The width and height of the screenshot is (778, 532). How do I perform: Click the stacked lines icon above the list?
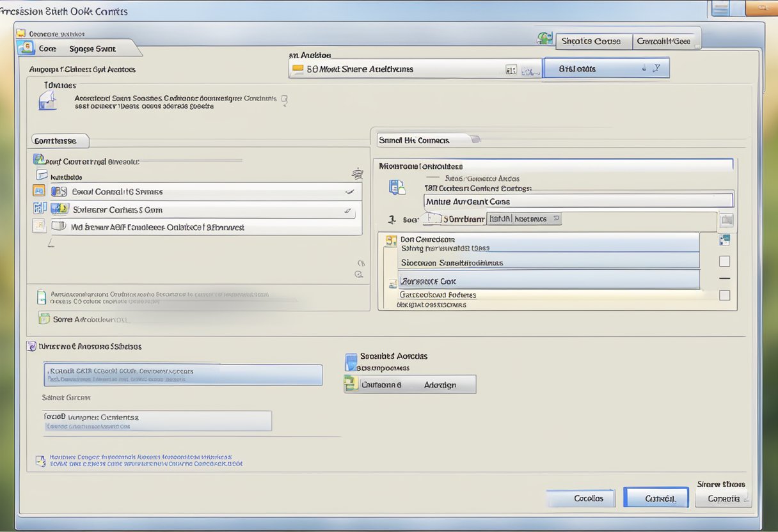click(x=357, y=173)
